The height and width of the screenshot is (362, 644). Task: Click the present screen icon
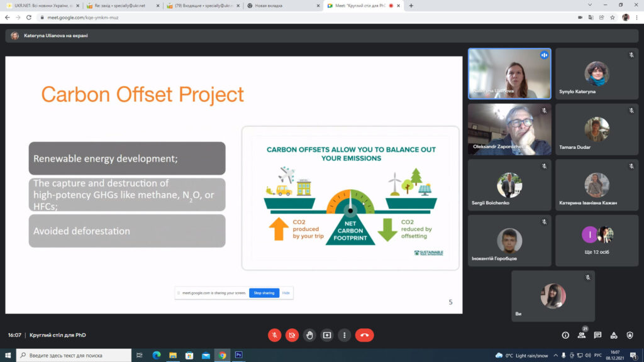tap(327, 335)
